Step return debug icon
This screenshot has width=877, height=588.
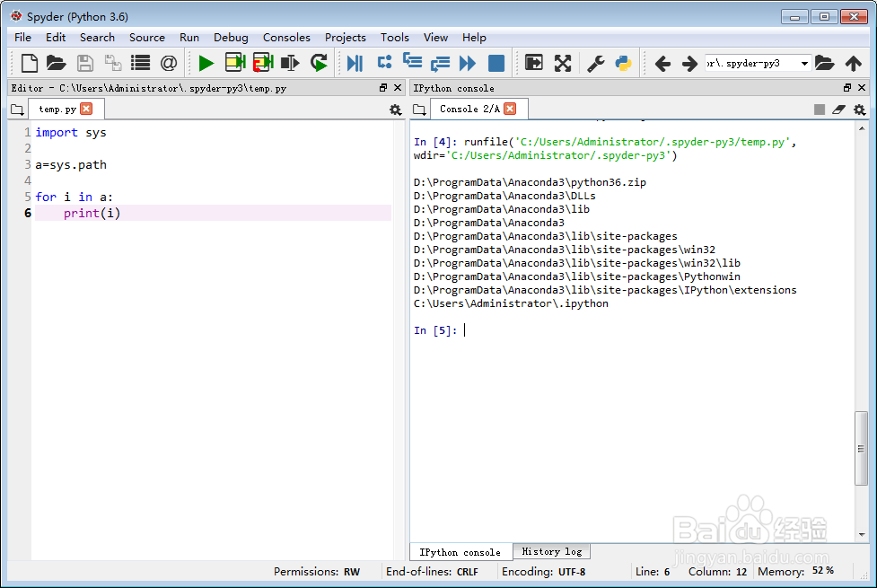tap(440, 63)
